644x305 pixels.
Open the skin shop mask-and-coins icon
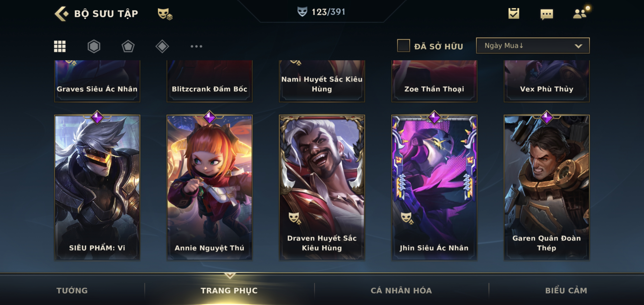(x=165, y=14)
